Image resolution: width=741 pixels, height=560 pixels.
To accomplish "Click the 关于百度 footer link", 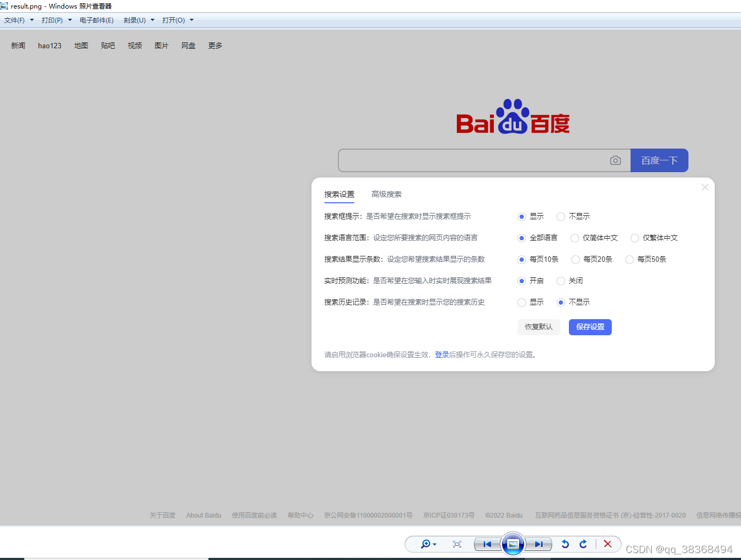I will coord(162,515).
